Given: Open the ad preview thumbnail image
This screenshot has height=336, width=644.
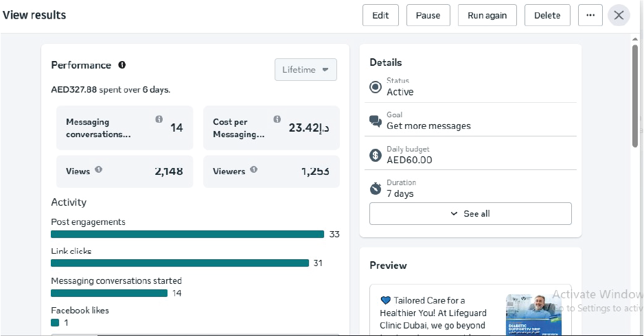Looking at the screenshot, I should (x=533, y=315).
